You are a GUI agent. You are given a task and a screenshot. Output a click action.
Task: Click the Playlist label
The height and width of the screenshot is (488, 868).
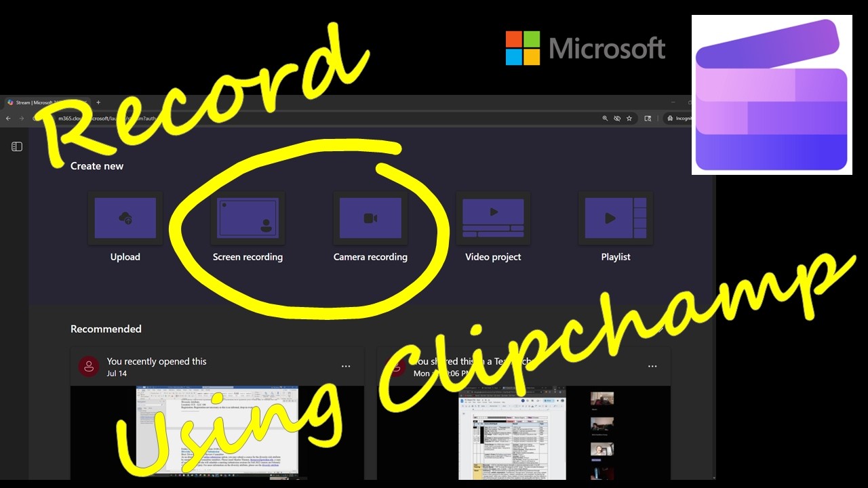coord(616,257)
